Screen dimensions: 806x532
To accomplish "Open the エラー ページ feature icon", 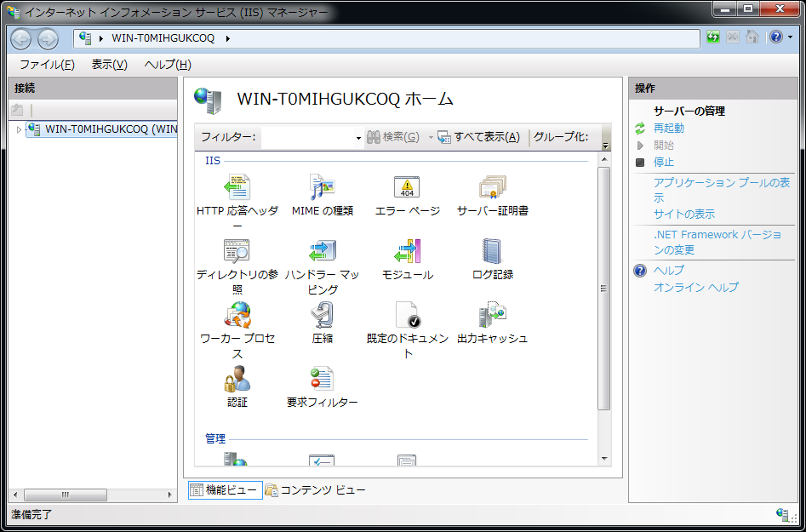I will [407, 187].
